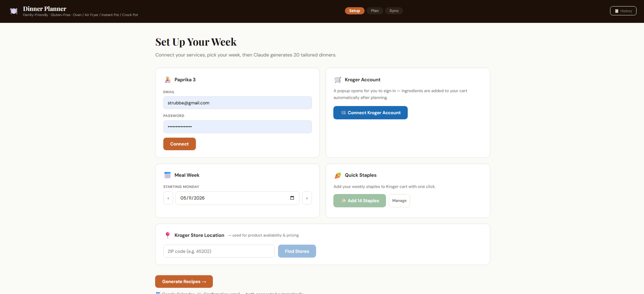Switch to the Plan tab
Image resolution: width=644 pixels, height=294 pixels.
(375, 11)
